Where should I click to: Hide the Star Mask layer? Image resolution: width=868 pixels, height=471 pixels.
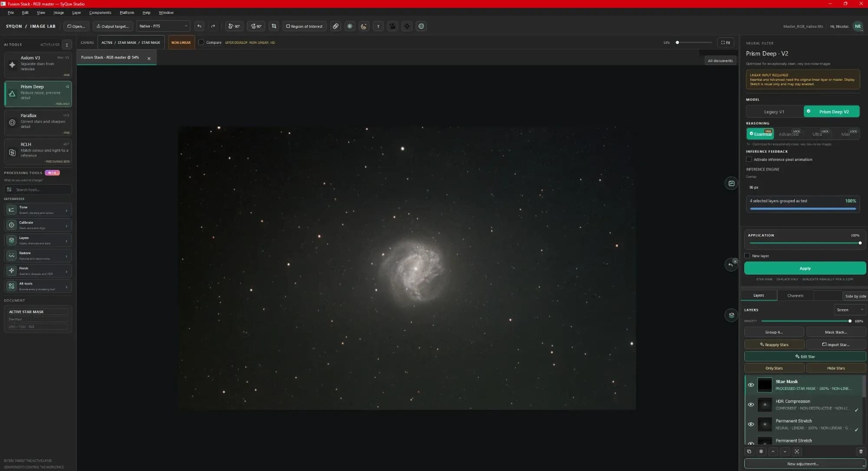click(751, 385)
